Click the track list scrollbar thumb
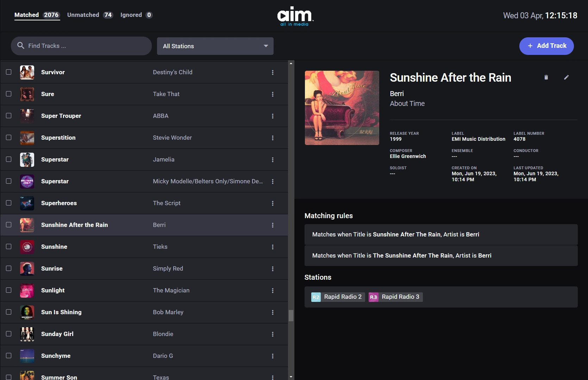The width and height of the screenshot is (588, 380). click(291, 316)
